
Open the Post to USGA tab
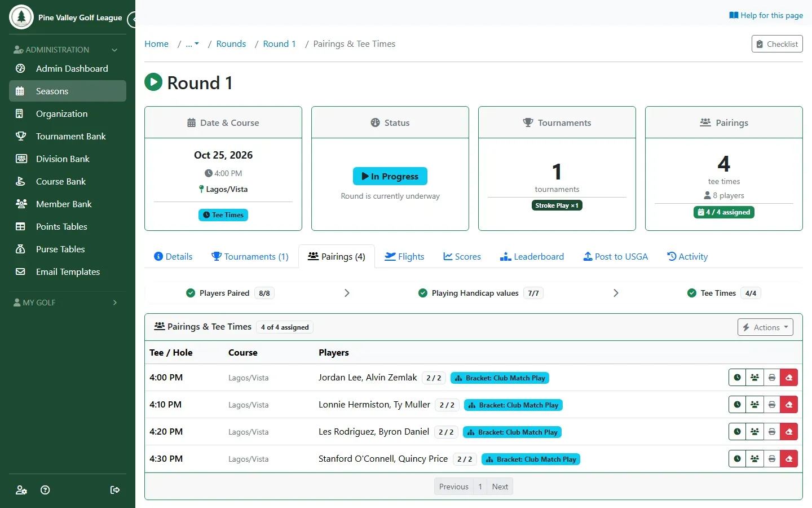[x=615, y=256]
